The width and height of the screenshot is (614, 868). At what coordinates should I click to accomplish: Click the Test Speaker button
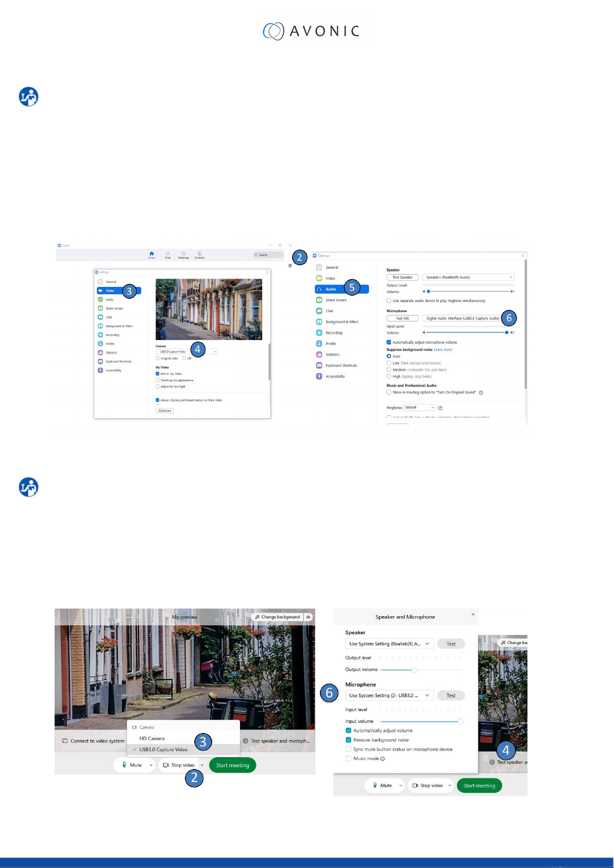point(402,277)
